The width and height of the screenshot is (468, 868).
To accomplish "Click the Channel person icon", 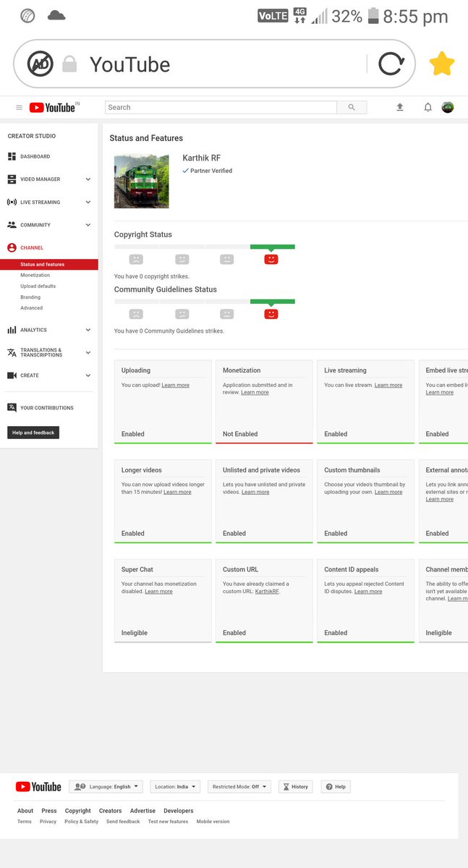I will click(12, 247).
